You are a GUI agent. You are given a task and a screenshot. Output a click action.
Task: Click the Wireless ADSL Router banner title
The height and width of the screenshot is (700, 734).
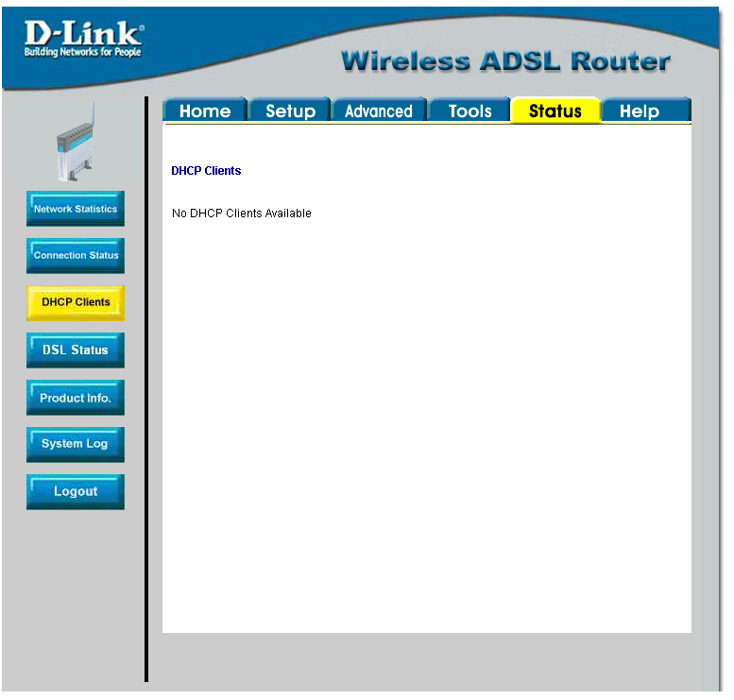click(x=505, y=61)
